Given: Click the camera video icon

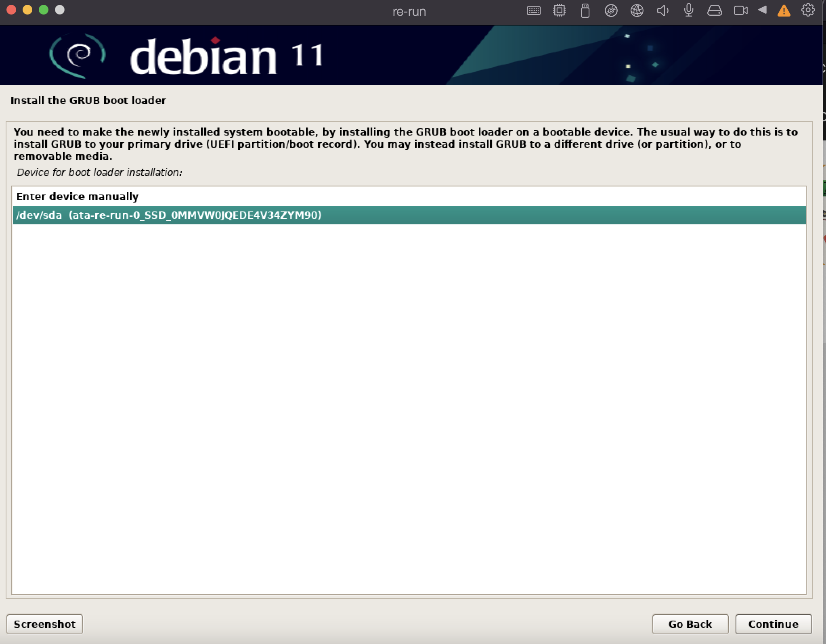Looking at the screenshot, I should (740, 10).
